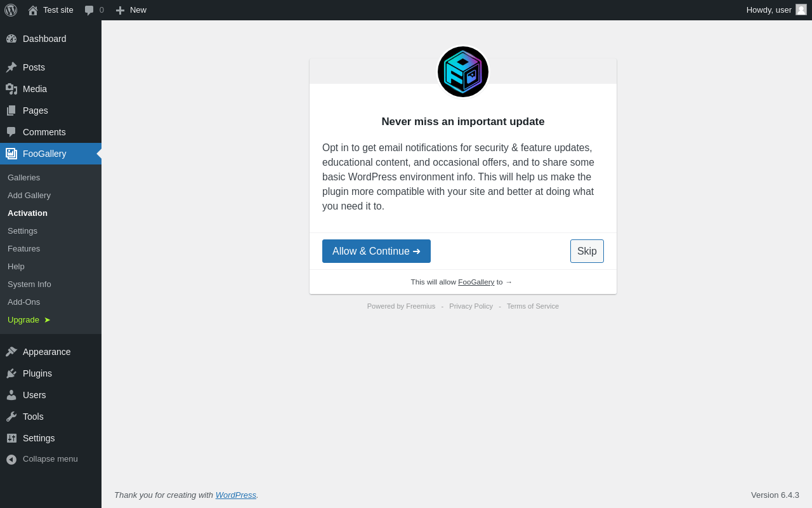Screen dimensions: 812x508
Task: Click the green Upgrade link
Action: pos(51,320)
